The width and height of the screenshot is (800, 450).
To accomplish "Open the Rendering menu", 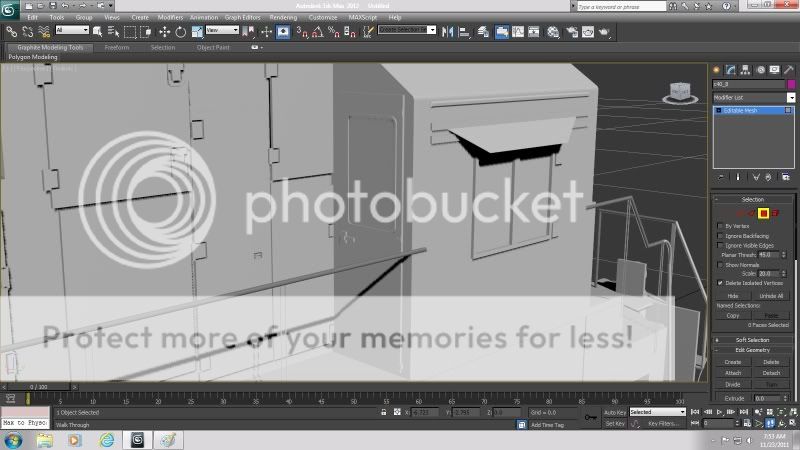I will 283,17.
